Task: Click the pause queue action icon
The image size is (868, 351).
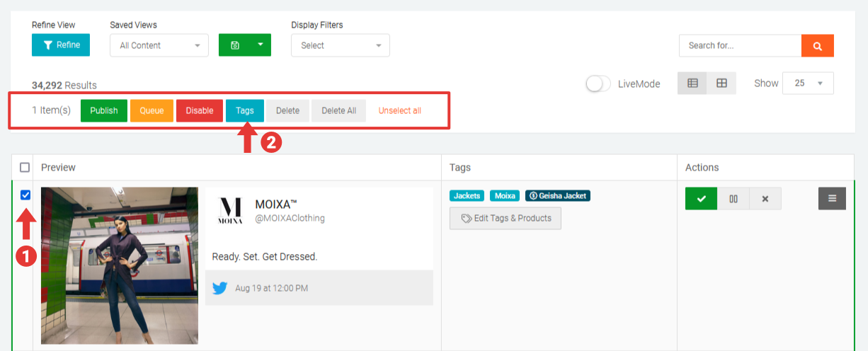Action: (x=733, y=199)
